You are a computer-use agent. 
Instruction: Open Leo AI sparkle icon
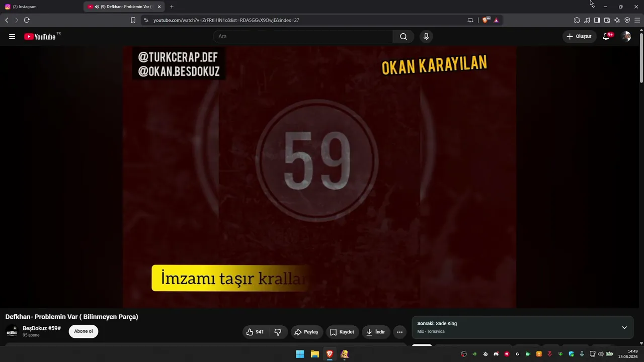617,20
